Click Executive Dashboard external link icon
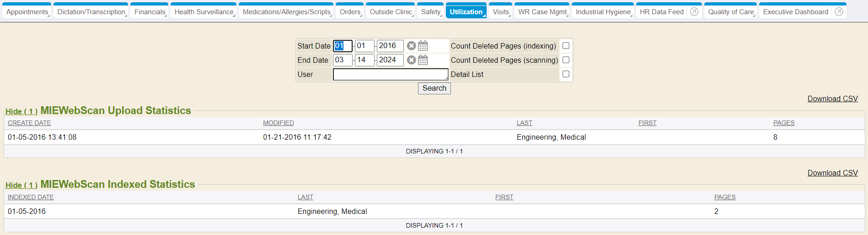This screenshot has height=235, width=868. coord(838,12)
